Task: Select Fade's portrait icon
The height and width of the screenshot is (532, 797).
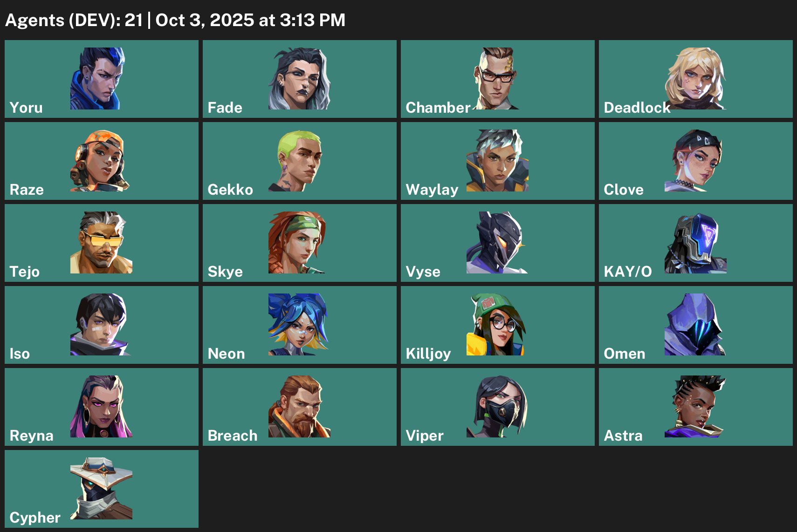Action: click(x=299, y=78)
